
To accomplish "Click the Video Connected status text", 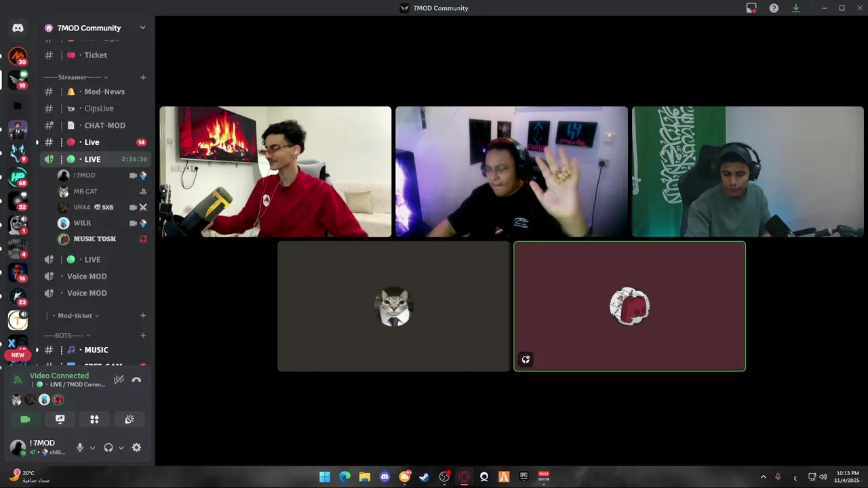I will [59, 375].
